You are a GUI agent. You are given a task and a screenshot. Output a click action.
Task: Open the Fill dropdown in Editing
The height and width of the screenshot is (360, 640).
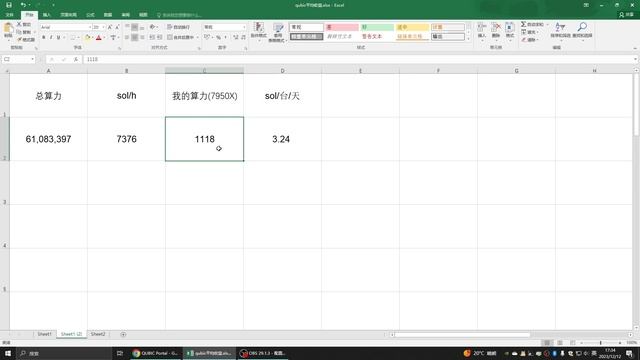tap(529, 32)
